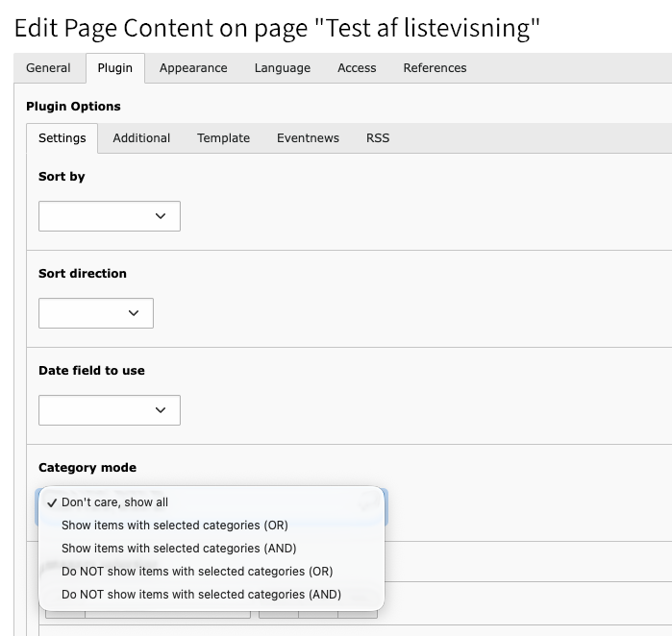672x636 pixels.
Task: Choose "Do NOT show items" (OR) option
Action: point(197,572)
